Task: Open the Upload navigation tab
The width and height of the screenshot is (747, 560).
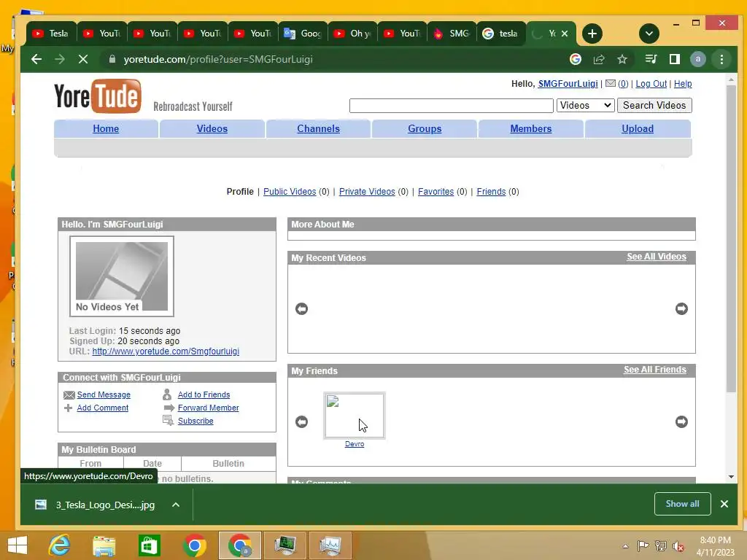Action: point(638,128)
